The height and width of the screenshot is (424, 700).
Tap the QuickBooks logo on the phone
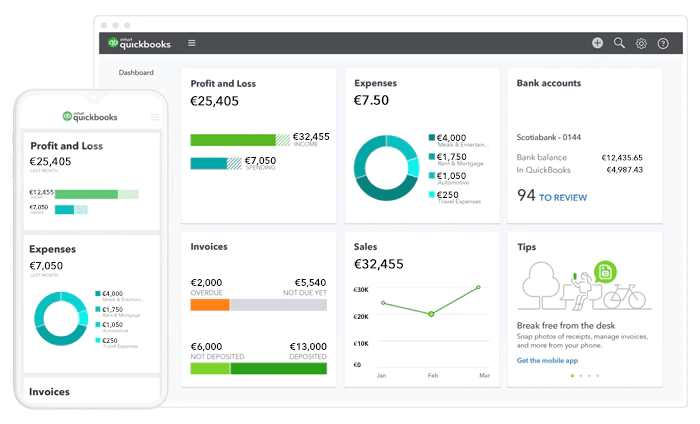point(90,116)
